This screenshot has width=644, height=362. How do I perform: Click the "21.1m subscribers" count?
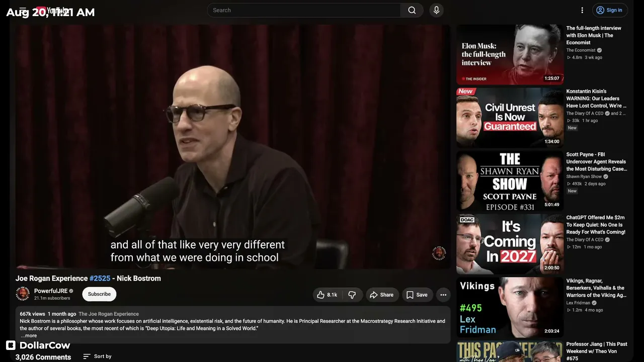tap(52, 298)
